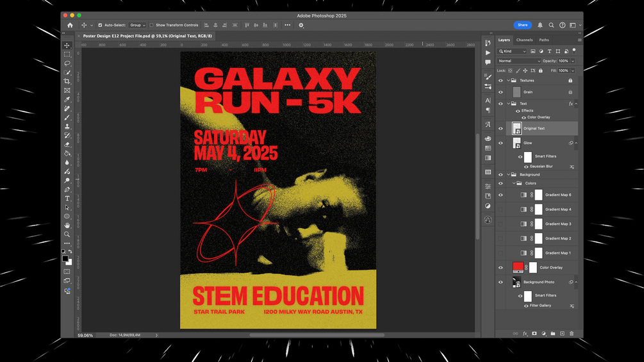This screenshot has height=362, width=644.
Task: Click the foreground color swatch
Action: coord(65,259)
